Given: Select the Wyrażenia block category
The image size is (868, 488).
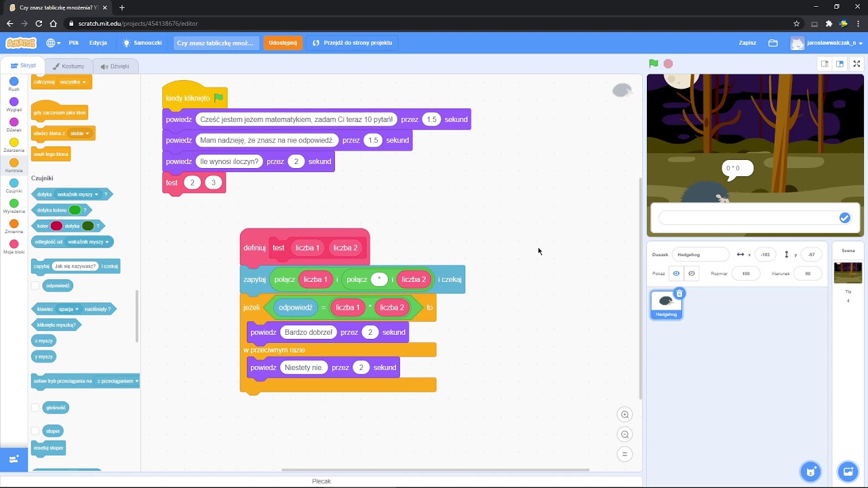Looking at the screenshot, I should pyautogui.click(x=14, y=207).
